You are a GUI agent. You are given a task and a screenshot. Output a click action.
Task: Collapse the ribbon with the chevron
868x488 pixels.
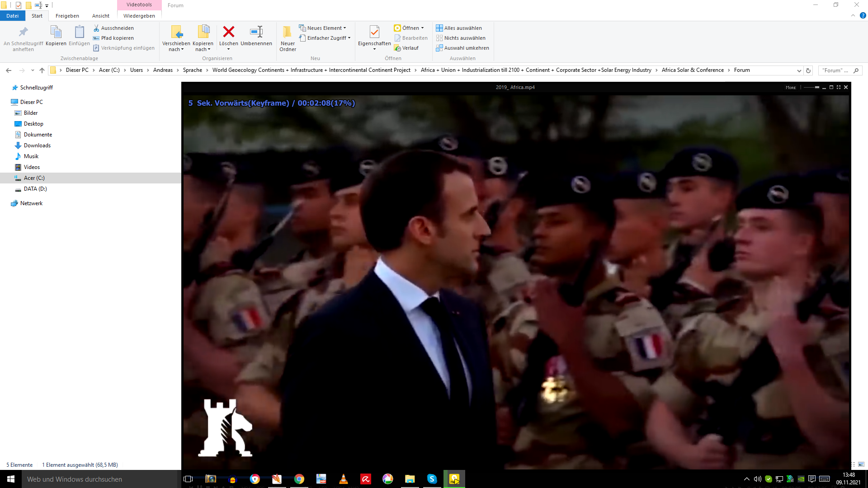click(x=853, y=15)
